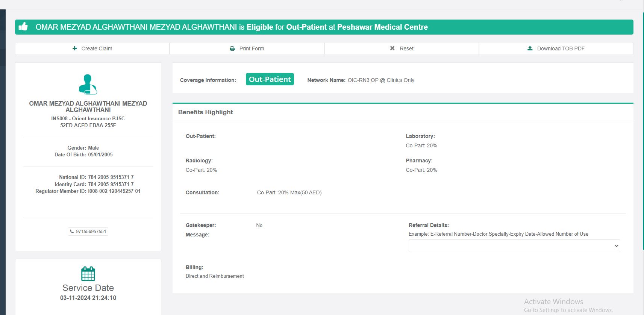This screenshot has width=644, height=315.
Task: Select the patient avatar icon
Action: [x=88, y=84]
